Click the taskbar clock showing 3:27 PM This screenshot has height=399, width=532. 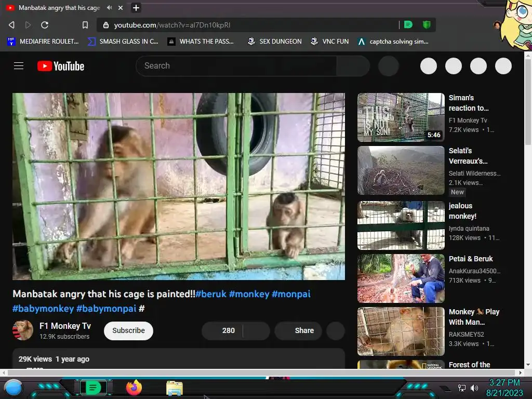[x=504, y=382]
